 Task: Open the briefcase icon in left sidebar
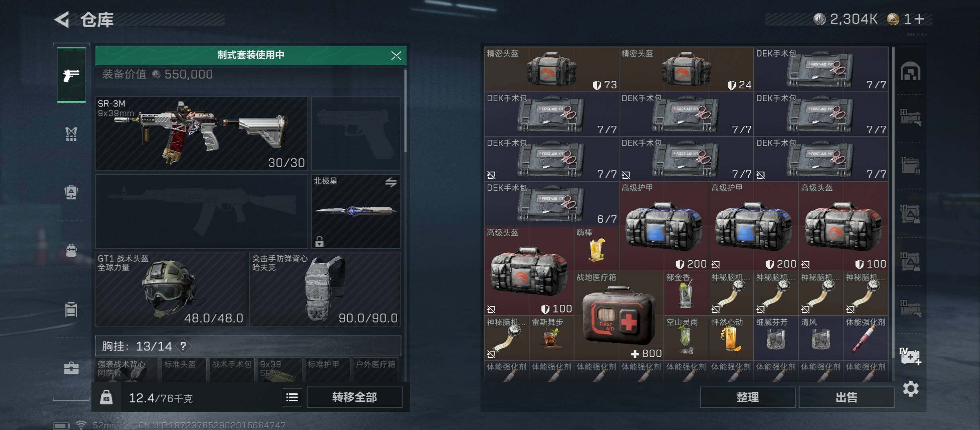coord(71,367)
